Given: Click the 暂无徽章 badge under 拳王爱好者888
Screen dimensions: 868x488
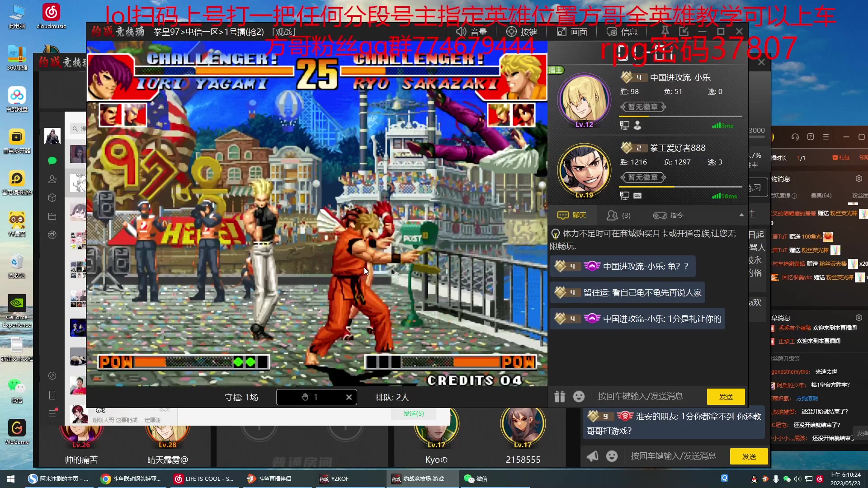Looking at the screenshot, I should (643, 178).
